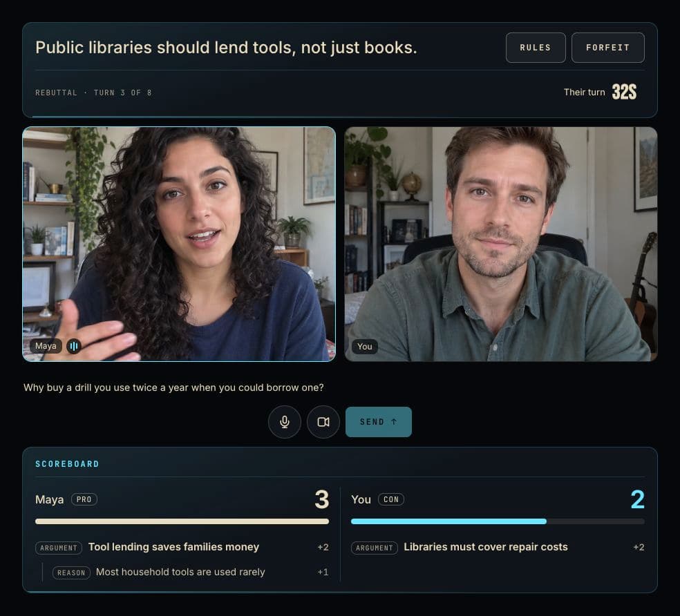Click the debate topic title text
680x616 pixels.
coord(226,48)
